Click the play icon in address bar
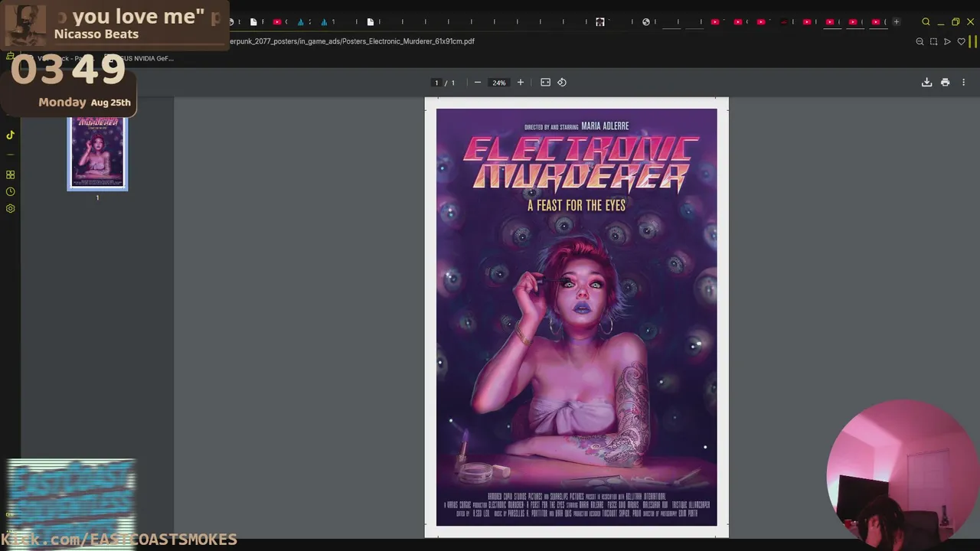 [x=947, y=41]
